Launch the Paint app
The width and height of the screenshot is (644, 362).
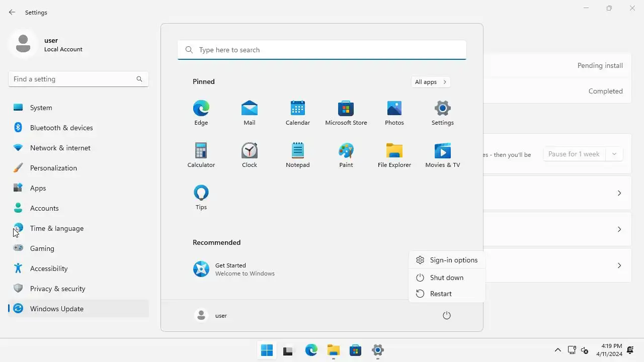pos(346,155)
